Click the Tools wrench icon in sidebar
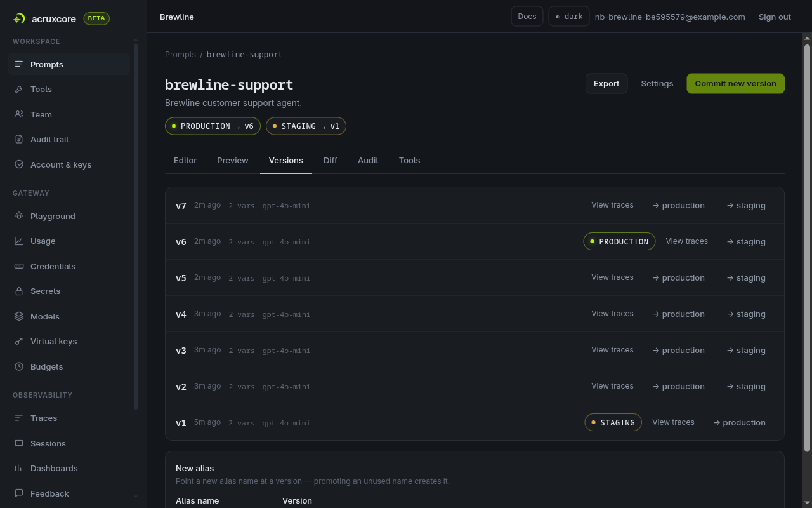This screenshot has width=812, height=508. 19,90
